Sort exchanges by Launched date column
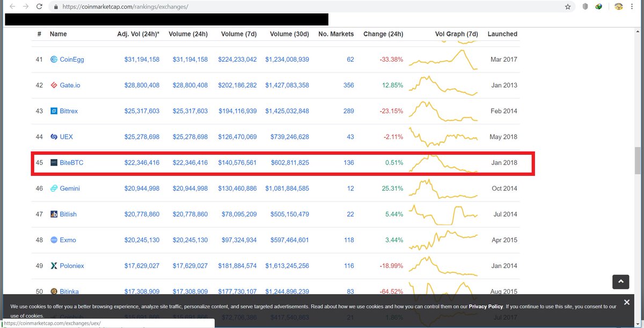Screen dimensions: 644x328 [502, 34]
